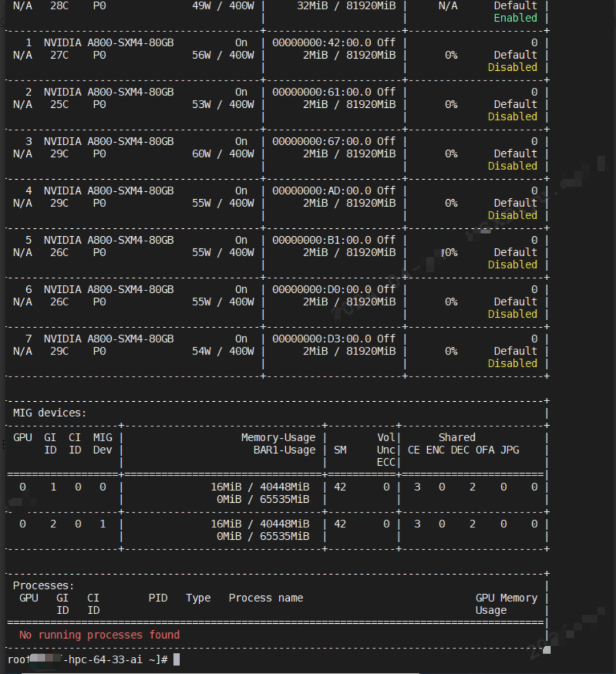
Task: Select the 'Memory-Usage' column header
Action: (278, 438)
